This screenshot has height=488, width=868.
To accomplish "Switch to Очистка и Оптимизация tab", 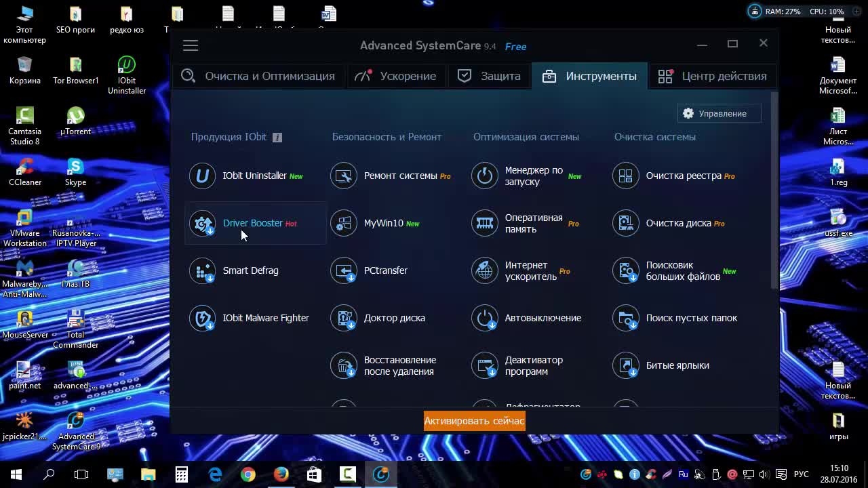I will [x=258, y=76].
